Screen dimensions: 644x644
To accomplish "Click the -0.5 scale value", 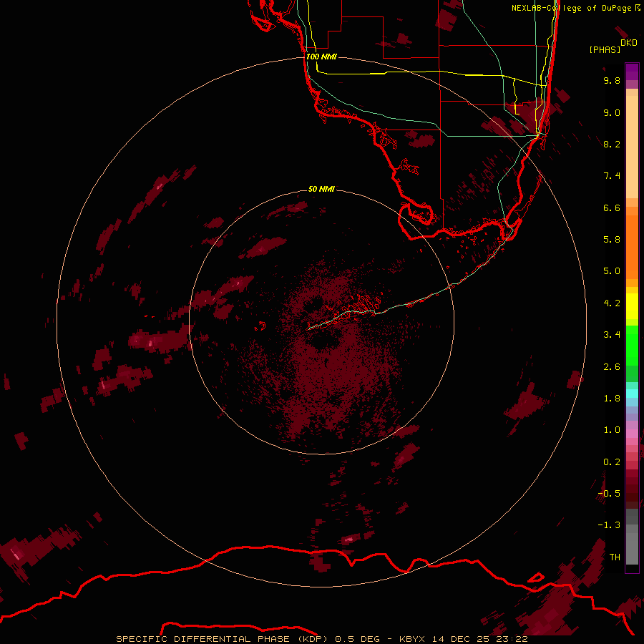I will point(609,494).
